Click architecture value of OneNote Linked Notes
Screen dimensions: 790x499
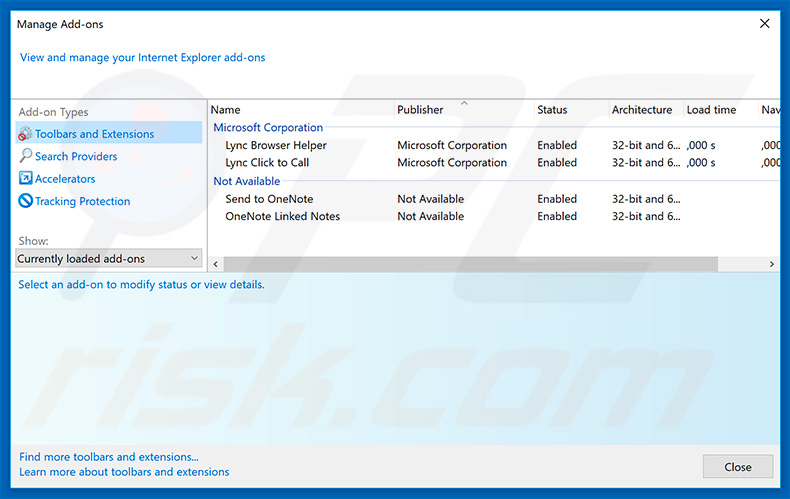click(x=646, y=216)
